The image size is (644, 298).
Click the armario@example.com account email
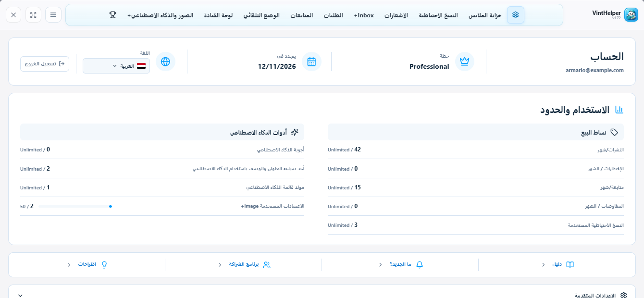594,70
